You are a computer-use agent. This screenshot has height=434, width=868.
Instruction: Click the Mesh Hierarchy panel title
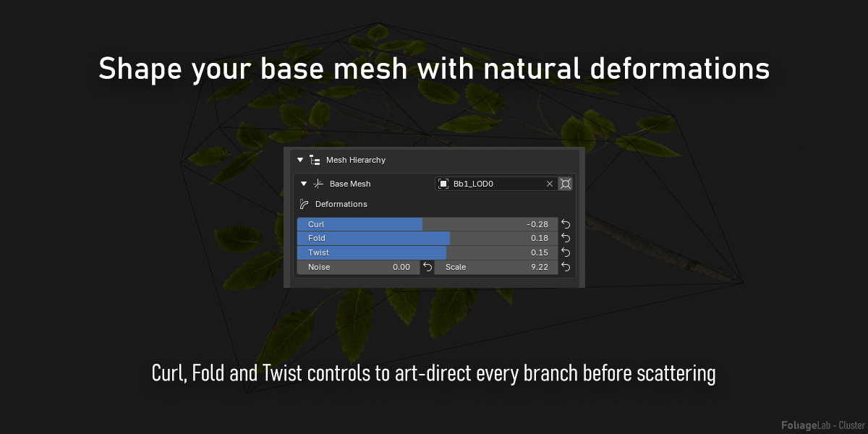(356, 160)
